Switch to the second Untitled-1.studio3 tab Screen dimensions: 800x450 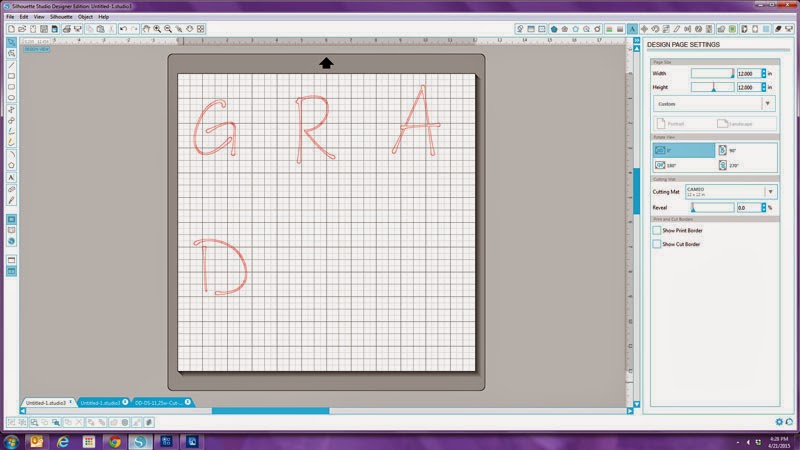[103, 403]
